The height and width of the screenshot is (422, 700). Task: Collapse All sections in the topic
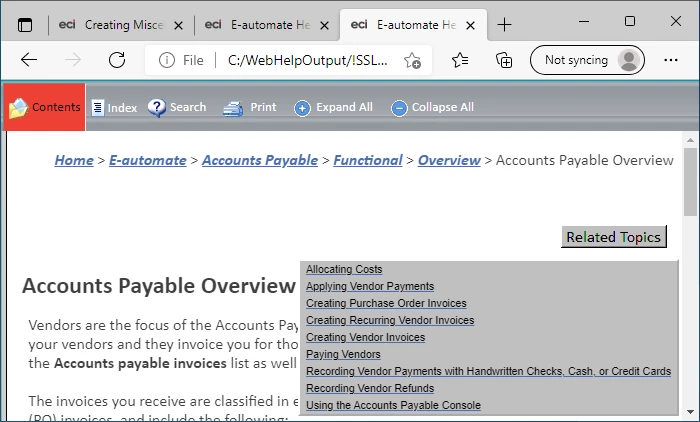432,108
